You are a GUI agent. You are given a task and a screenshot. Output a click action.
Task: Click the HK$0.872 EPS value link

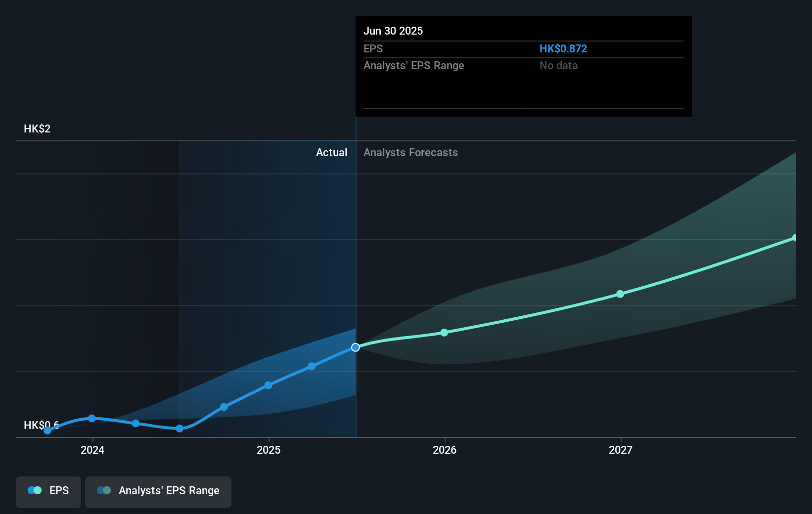563,49
